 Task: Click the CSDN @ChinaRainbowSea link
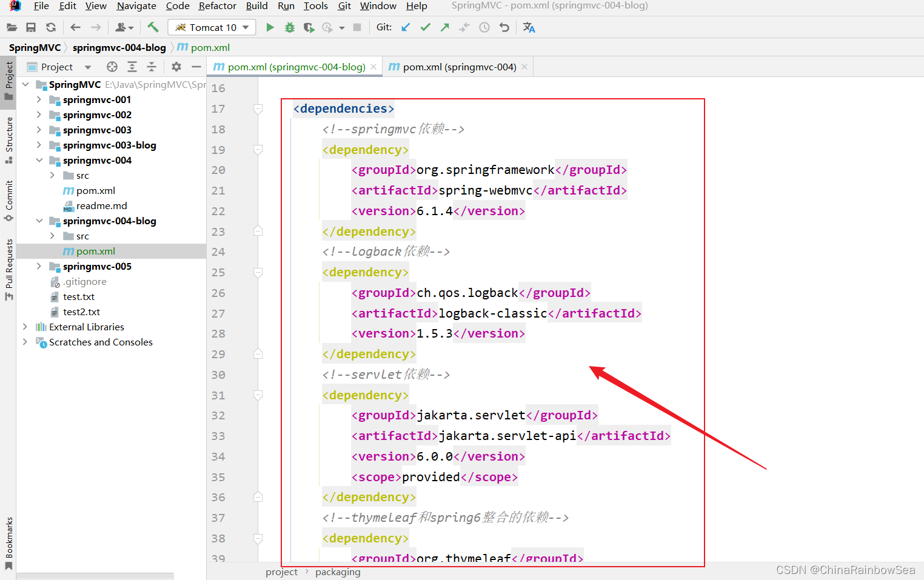pos(845,570)
